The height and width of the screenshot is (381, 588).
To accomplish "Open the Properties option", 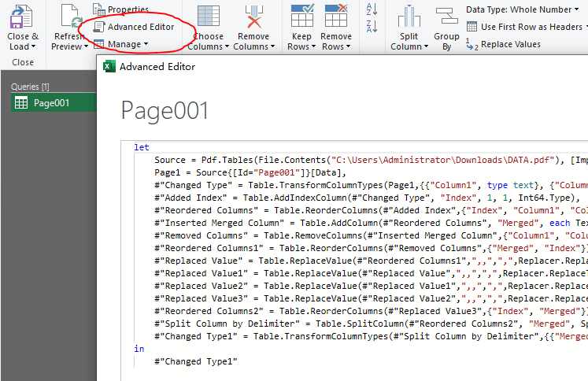I will point(120,9).
